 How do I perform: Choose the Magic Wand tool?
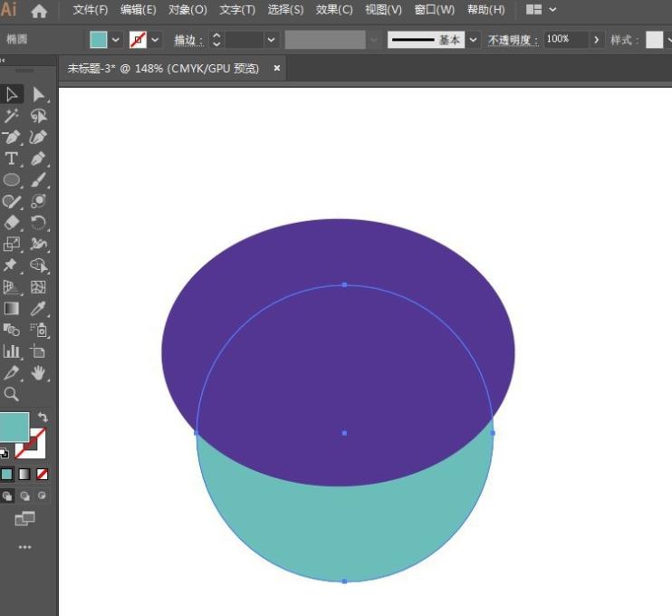(12, 116)
